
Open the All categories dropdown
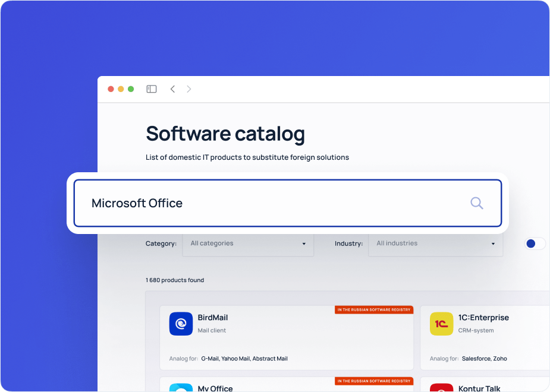coord(248,244)
